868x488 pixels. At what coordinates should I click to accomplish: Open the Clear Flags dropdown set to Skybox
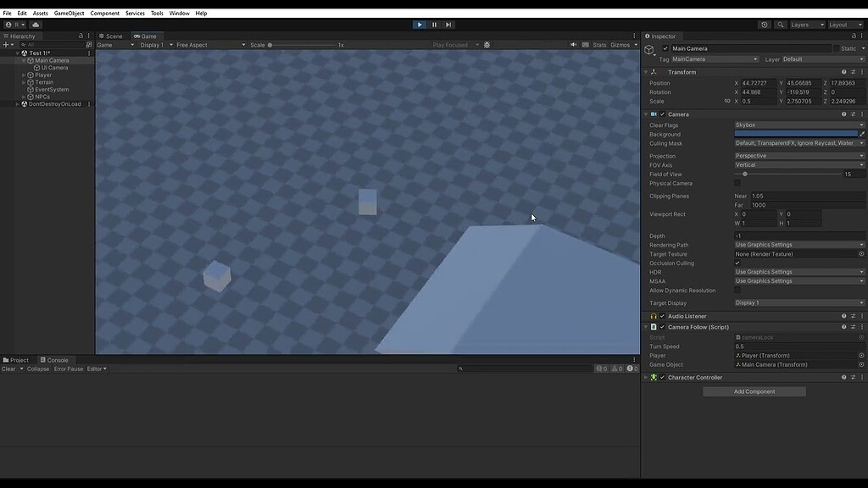coord(797,125)
